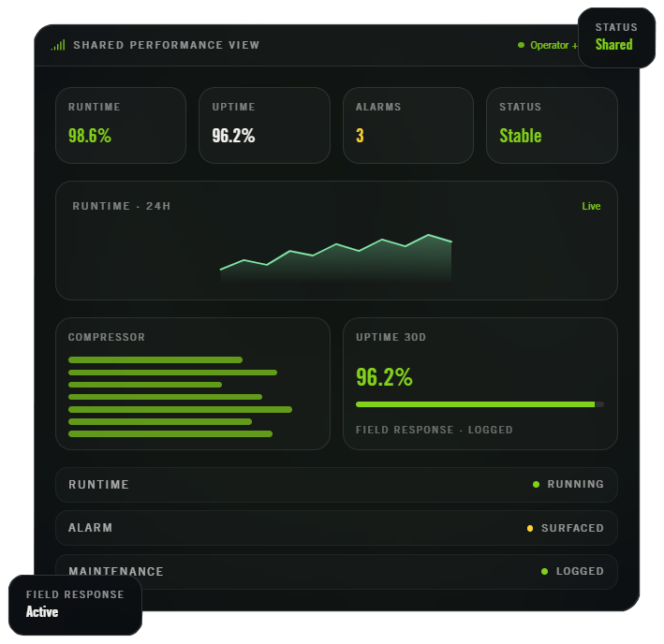Click the green dot next to RUNNING
664x644 pixels.
(x=536, y=485)
